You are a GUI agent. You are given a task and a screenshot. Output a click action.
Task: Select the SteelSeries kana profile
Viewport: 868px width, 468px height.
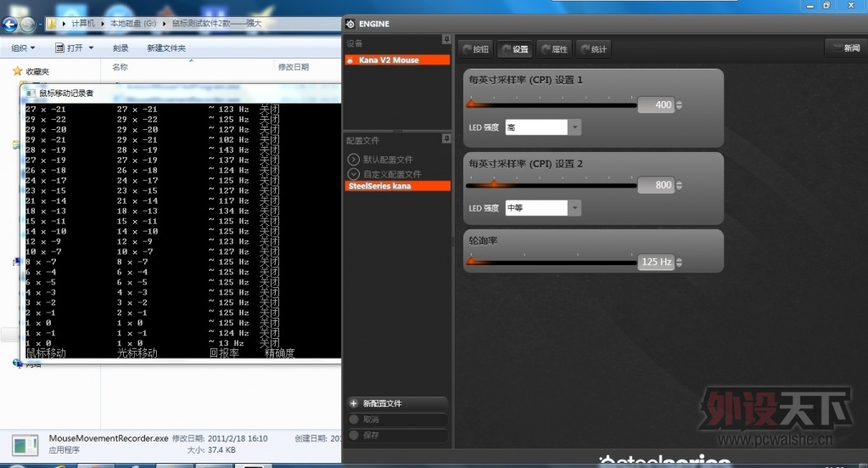click(396, 186)
